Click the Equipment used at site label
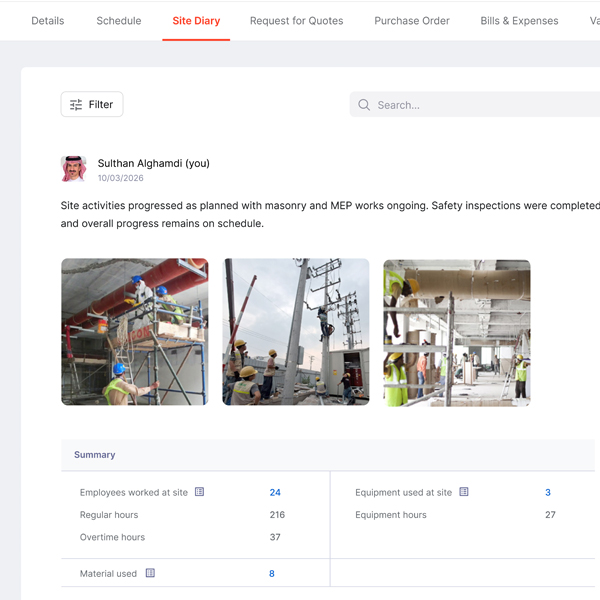 coord(403,492)
